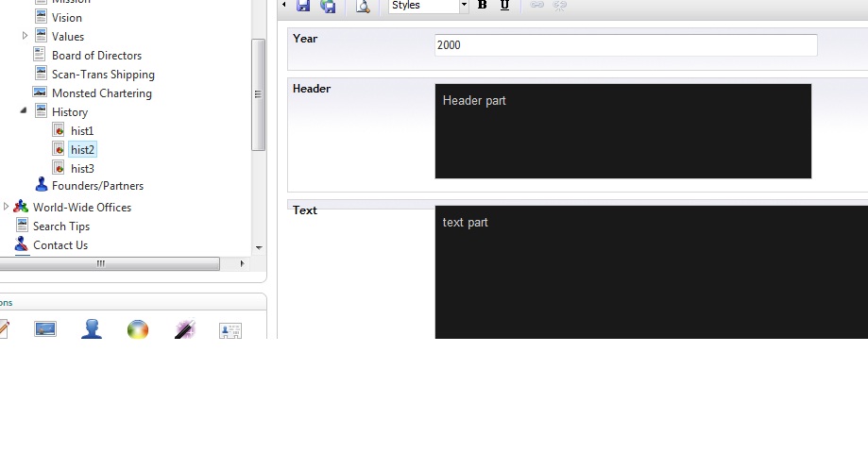Viewport: 868px width, 453px height.
Task: Click the World-Wide Offices people icon
Action: click(21, 207)
